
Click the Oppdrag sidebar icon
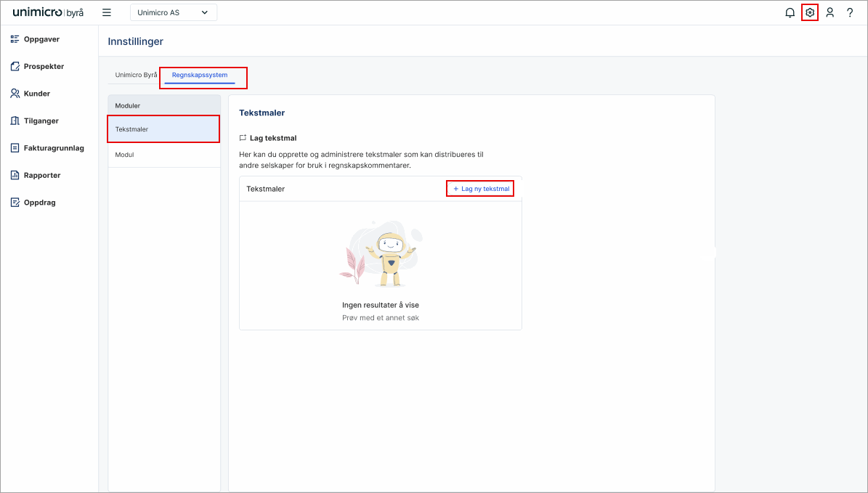point(15,203)
